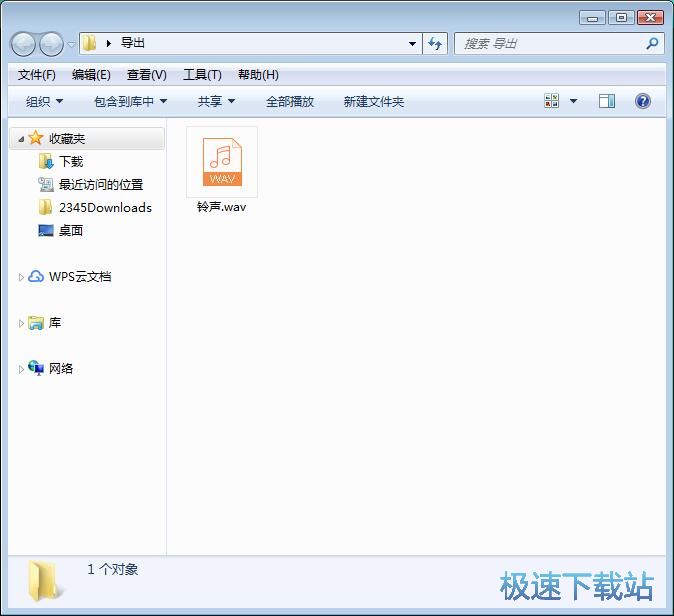Viewport: 674px width, 616px height.
Task: Select 收藏夹 in navigation pane
Action: click(67, 138)
